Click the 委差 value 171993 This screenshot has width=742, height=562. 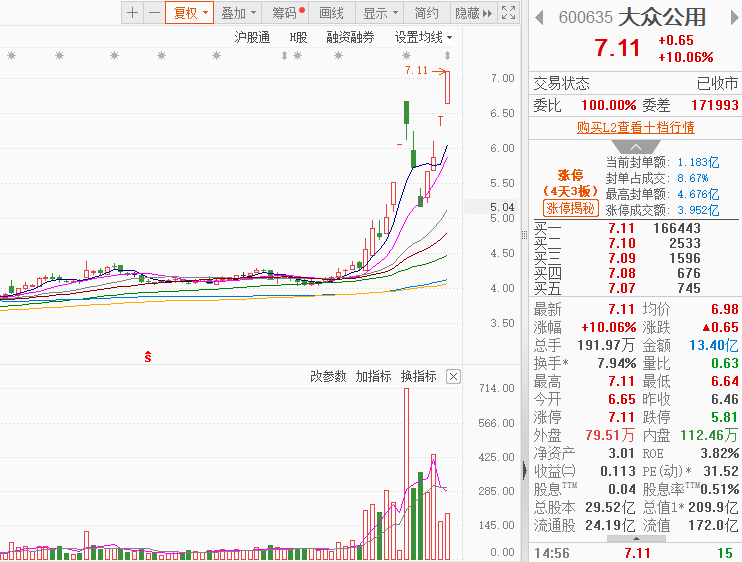(715, 105)
